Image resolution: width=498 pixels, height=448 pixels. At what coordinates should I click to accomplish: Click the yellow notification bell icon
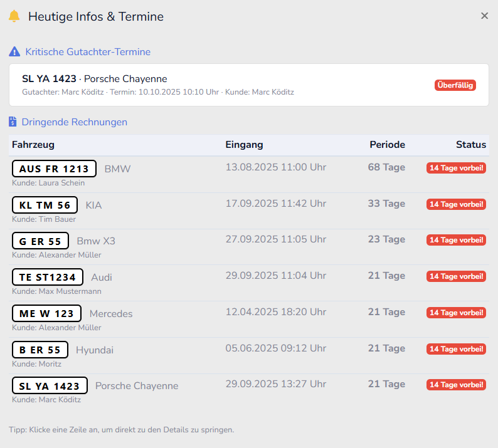point(14,16)
